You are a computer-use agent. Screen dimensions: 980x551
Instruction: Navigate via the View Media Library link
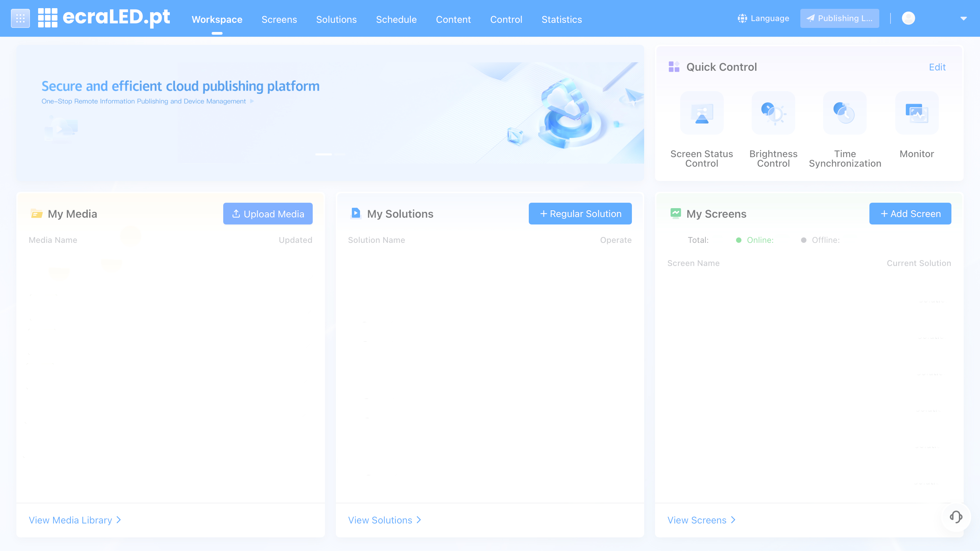point(70,520)
